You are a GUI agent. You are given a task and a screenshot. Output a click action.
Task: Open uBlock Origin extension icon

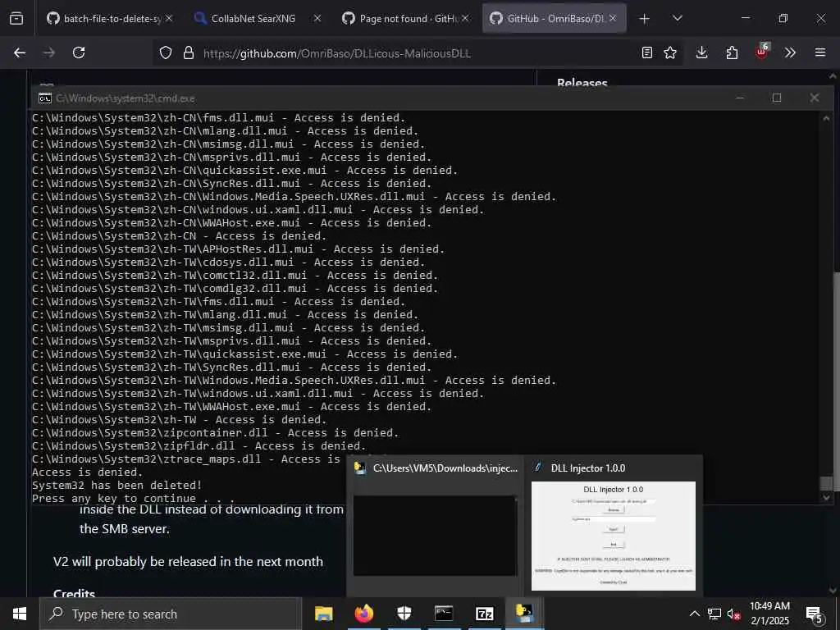[x=761, y=52]
